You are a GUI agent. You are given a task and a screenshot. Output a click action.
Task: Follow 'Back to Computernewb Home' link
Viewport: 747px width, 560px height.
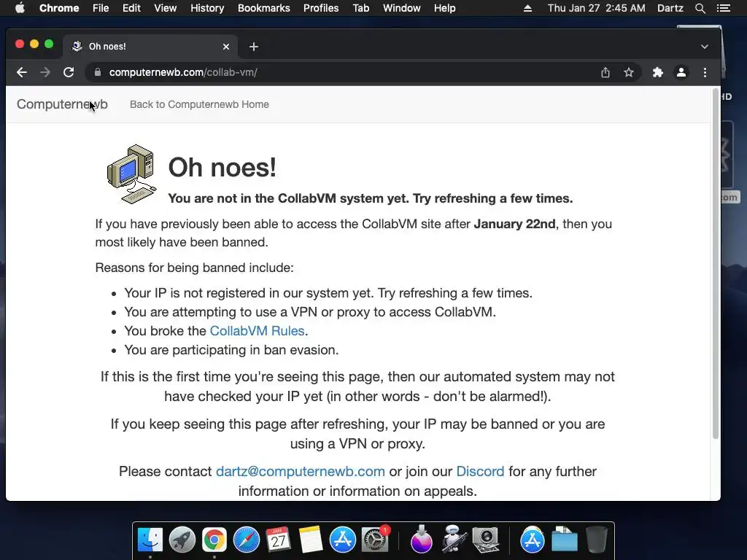click(x=199, y=104)
